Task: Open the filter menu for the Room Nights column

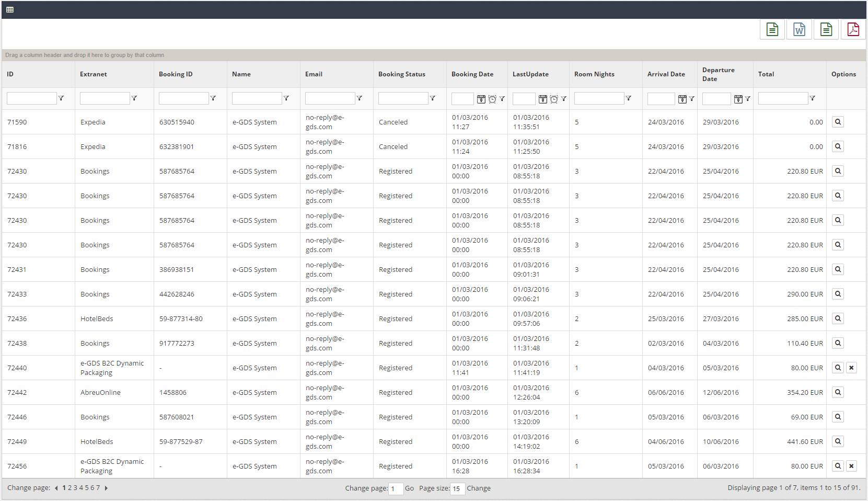Action: coord(629,98)
